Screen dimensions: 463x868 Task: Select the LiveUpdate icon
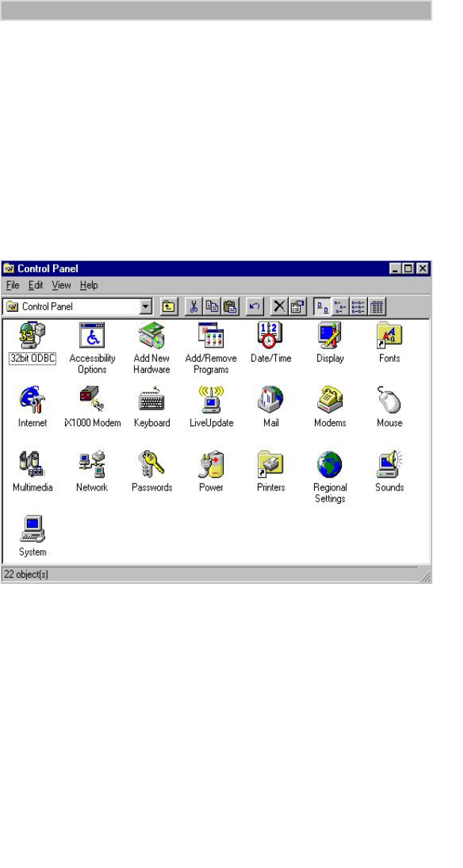pyautogui.click(x=211, y=400)
